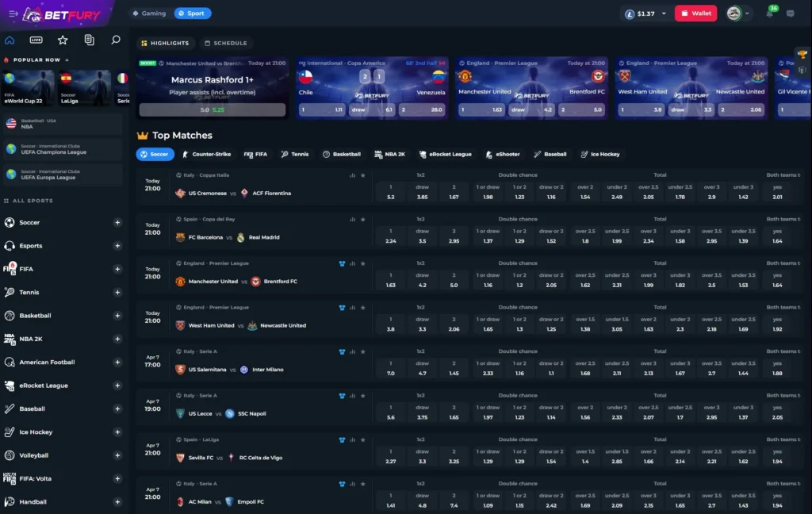Image resolution: width=812 pixels, height=514 pixels.
Task: Expand the Esports category
Action: (117, 246)
